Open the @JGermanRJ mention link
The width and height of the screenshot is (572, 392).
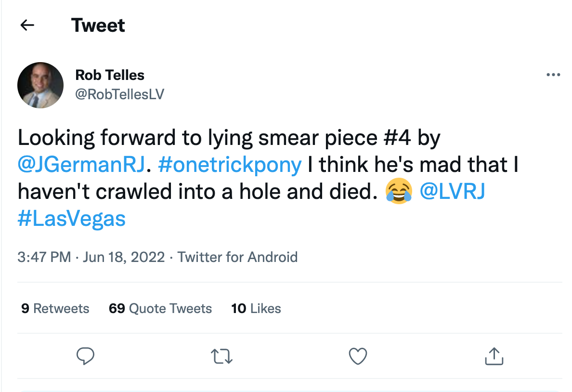81,165
